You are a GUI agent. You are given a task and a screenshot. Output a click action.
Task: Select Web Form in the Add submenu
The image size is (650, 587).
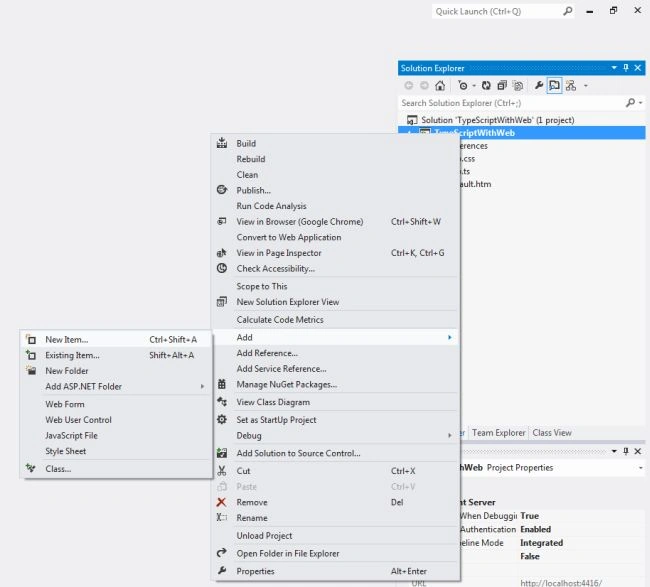pyautogui.click(x=116, y=405)
